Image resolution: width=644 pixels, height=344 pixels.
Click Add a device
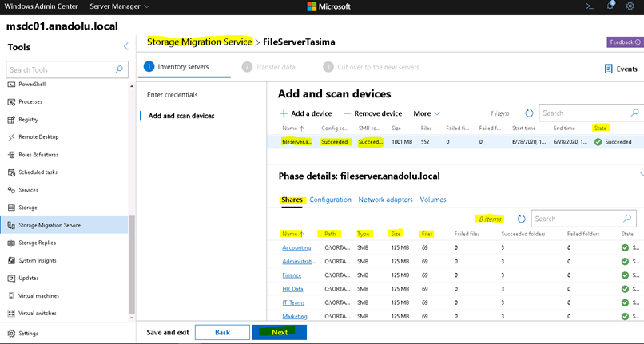click(x=306, y=113)
